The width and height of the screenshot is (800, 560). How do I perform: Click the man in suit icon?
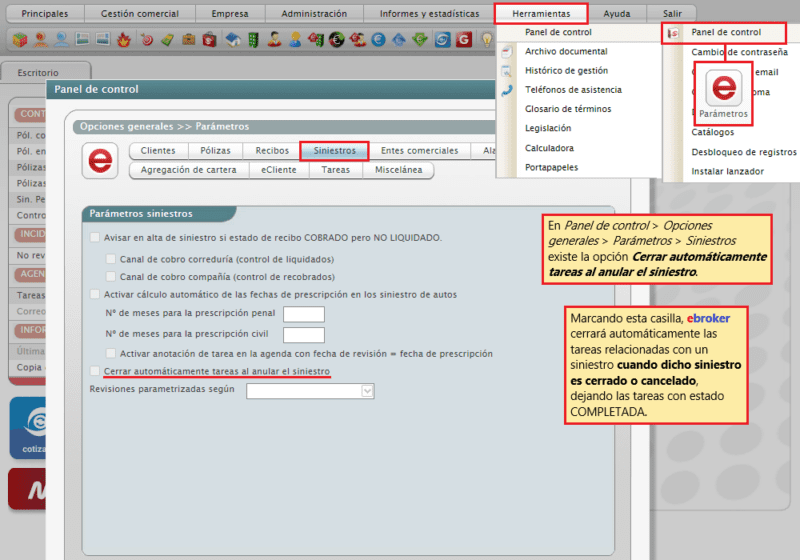(274, 39)
